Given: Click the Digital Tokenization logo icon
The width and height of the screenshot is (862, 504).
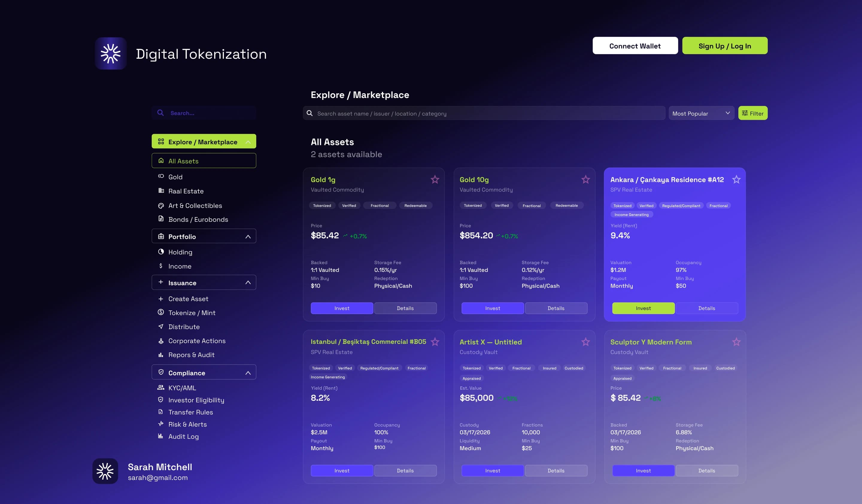Looking at the screenshot, I should 111,53.
